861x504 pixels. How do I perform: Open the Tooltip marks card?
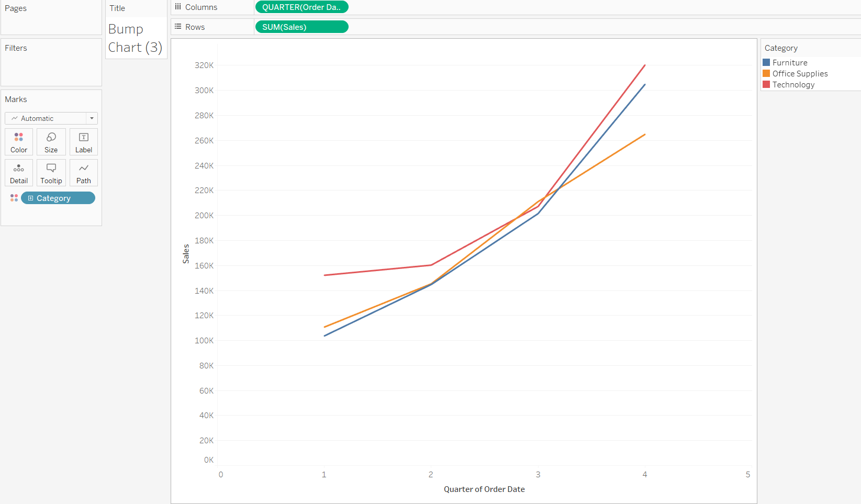(x=51, y=173)
